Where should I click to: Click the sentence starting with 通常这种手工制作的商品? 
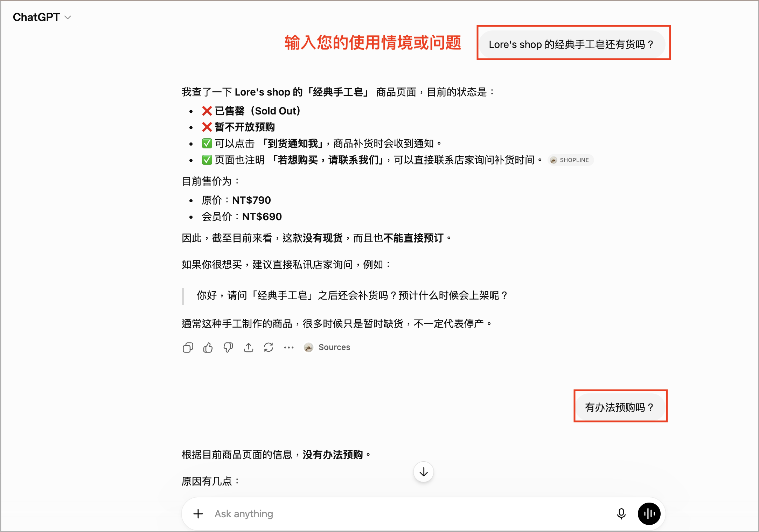337,323
